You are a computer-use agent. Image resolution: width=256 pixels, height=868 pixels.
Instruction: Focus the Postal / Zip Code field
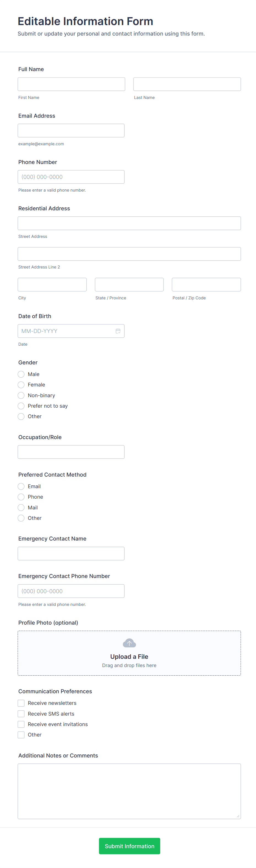click(206, 284)
